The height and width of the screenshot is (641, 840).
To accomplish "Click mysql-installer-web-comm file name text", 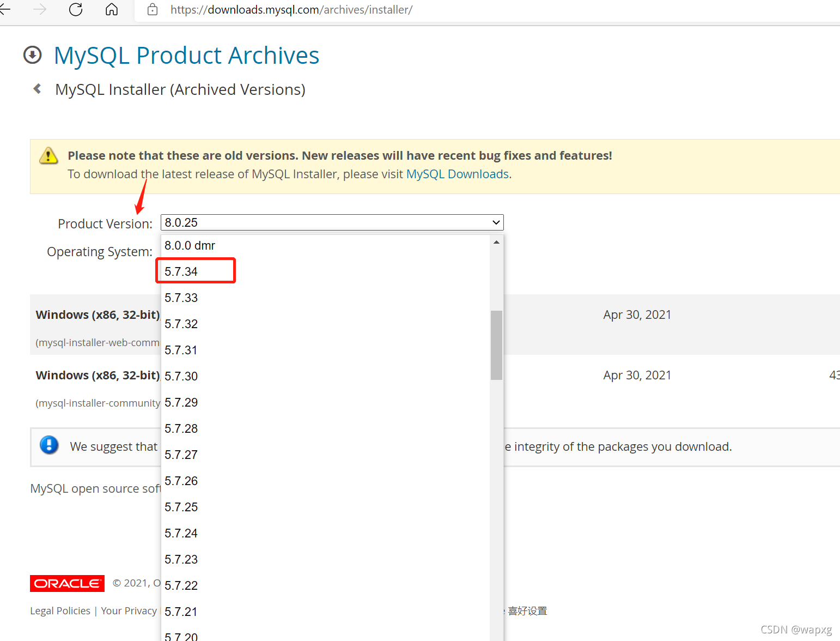I will coord(98,342).
